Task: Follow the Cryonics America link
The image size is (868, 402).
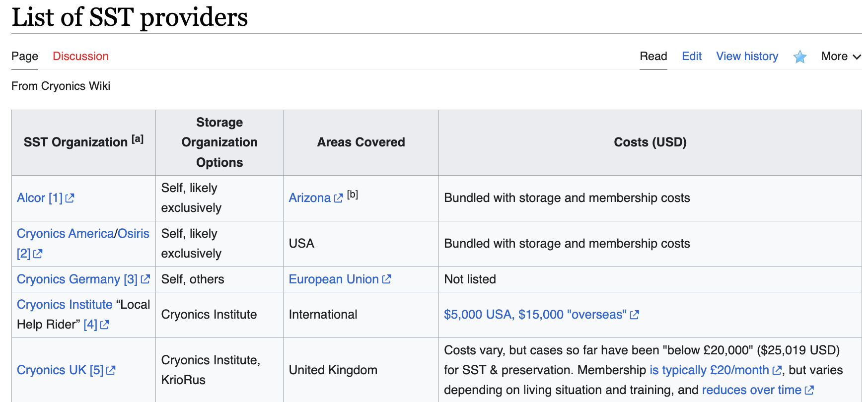Action: [66, 233]
